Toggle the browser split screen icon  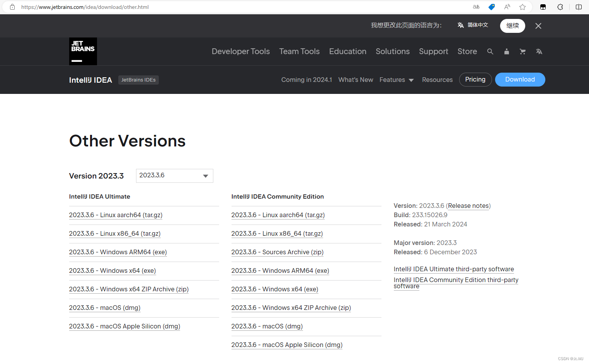click(579, 7)
